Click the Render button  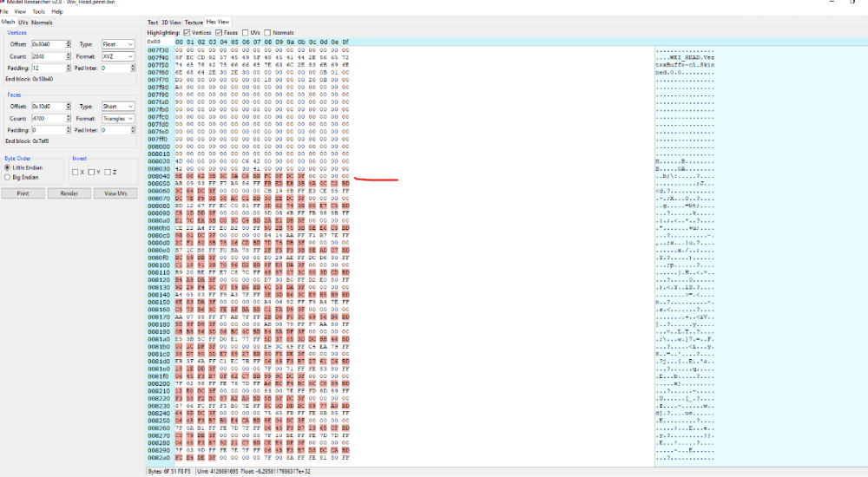pyautogui.click(x=69, y=193)
